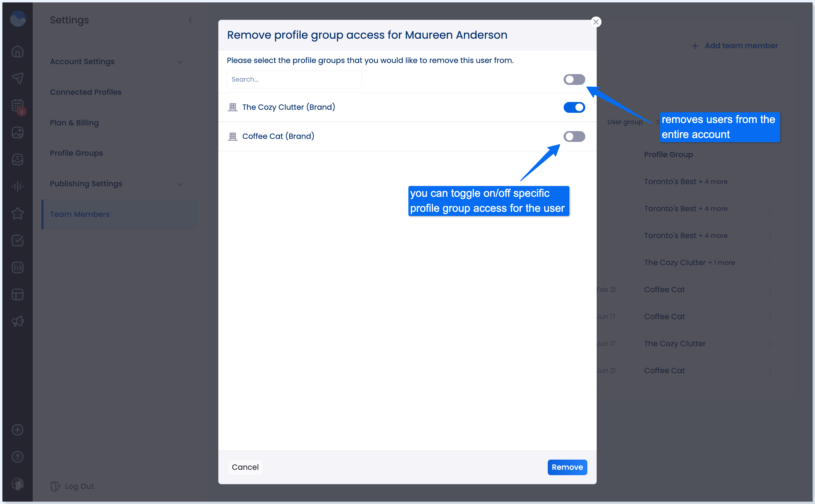The width and height of the screenshot is (815, 504).
Task: Open the megaphone campaigns icon
Action: tap(18, 321)
